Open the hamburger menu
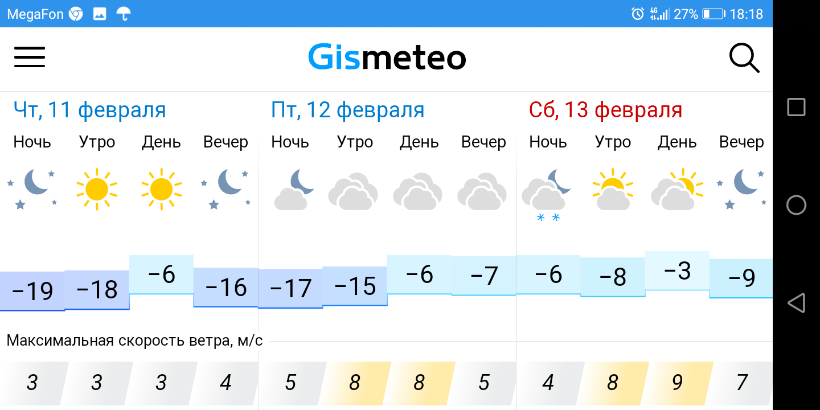This screenshot has height=410, width=820. click(30, 57)
